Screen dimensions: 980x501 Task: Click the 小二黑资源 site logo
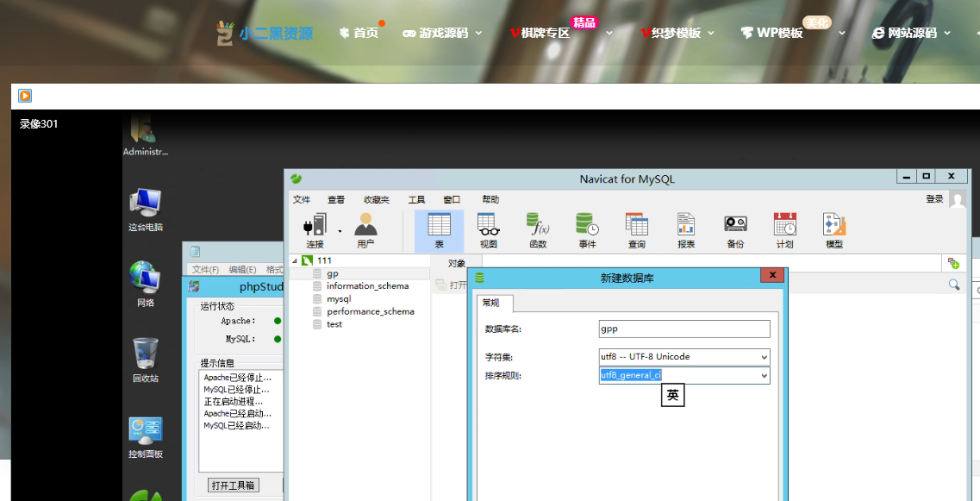click(x=265, y=33)
